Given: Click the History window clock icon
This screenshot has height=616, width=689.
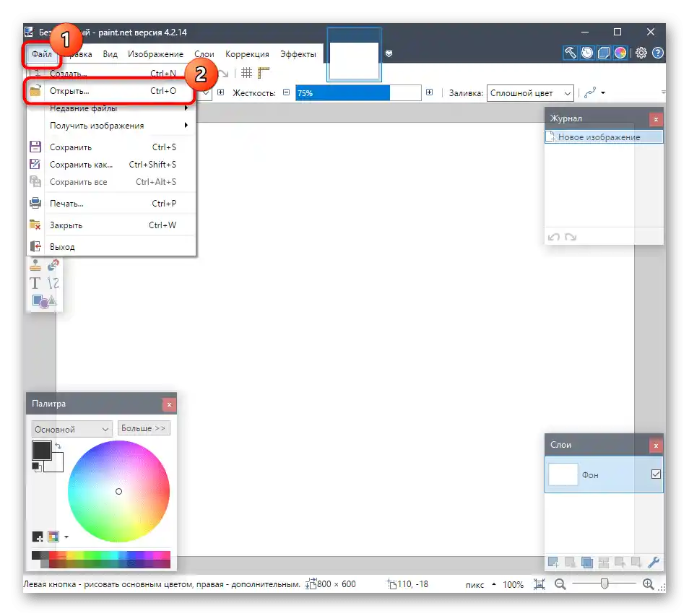Looking at the screenshot, I should (x=586, y=53).
